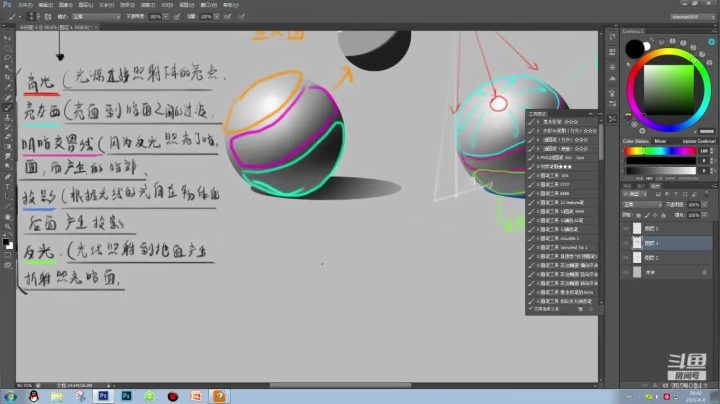This screenshot has height=404, width=720.
Task: Open layer blend mode dropdown
Action: pyautogui.click(x=642, y=204)
